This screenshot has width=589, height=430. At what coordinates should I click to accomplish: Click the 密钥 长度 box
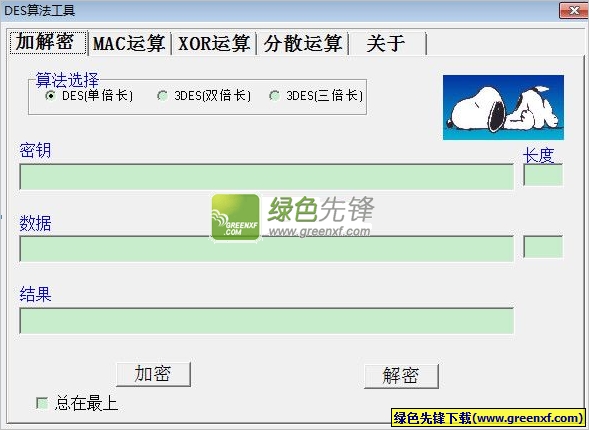(x=543, y=175)
